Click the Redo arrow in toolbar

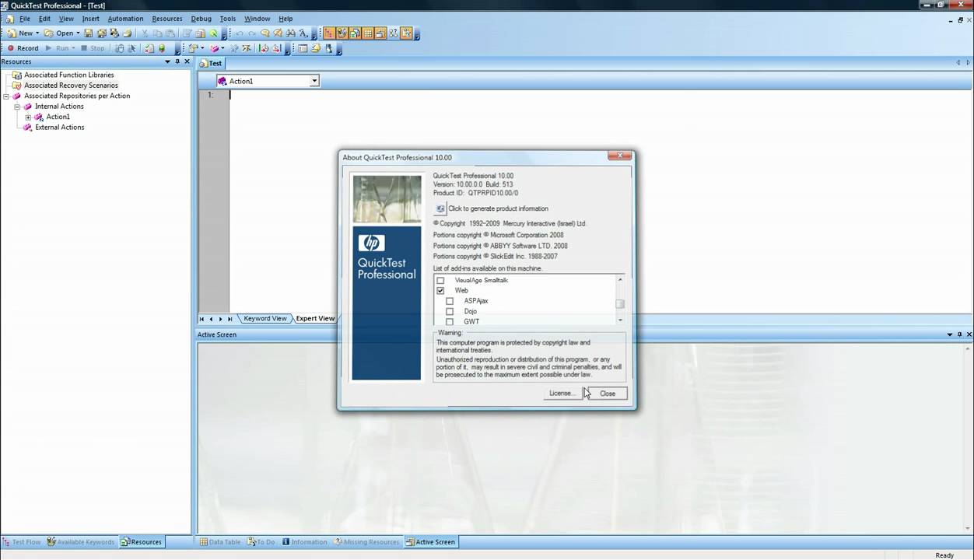coord(252,33)
